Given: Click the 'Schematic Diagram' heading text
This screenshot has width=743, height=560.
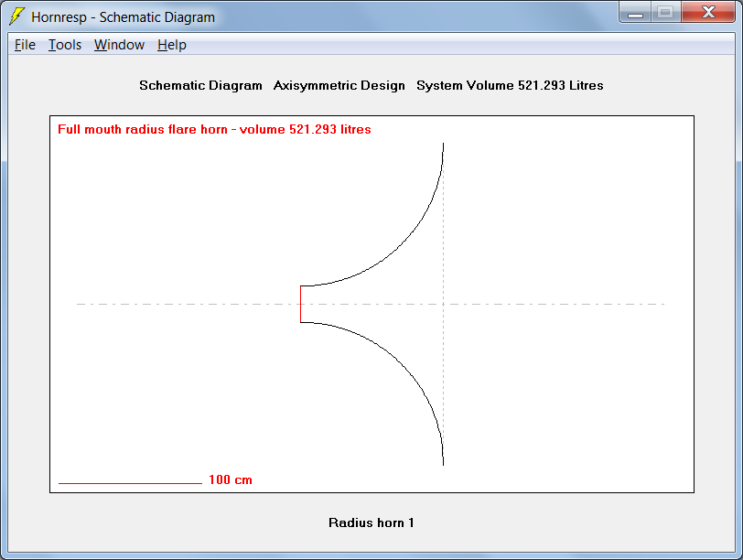Looking at the screenshot, I should [200, 85].
